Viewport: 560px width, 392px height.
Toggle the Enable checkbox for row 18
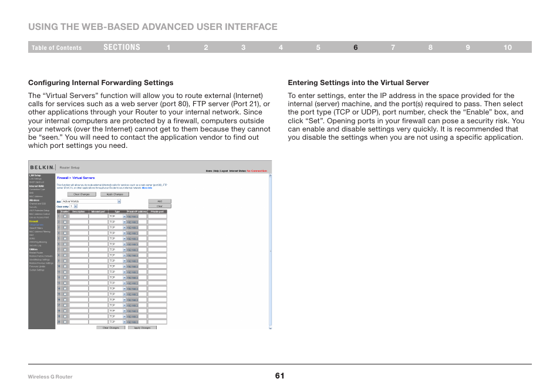(65, 311)
